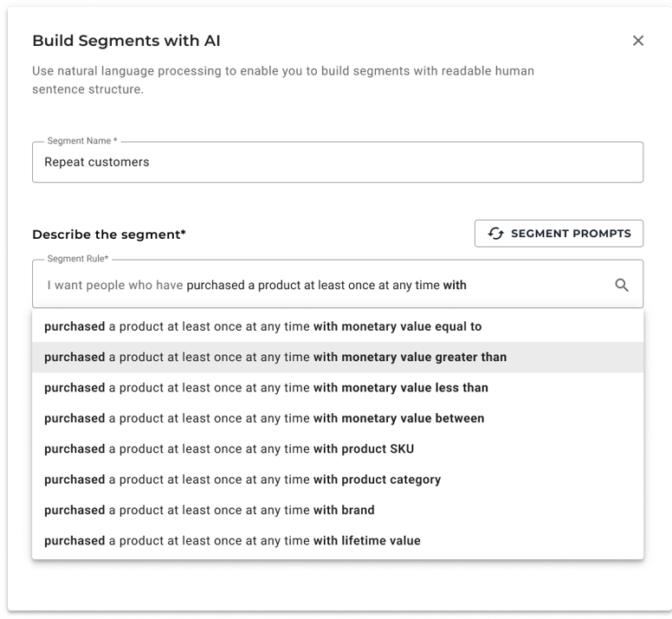Viewport: 672px width, 619px height.
Task: Click the refresh arrows icon on Segment Prompts
Action: (x=495, y=234)
